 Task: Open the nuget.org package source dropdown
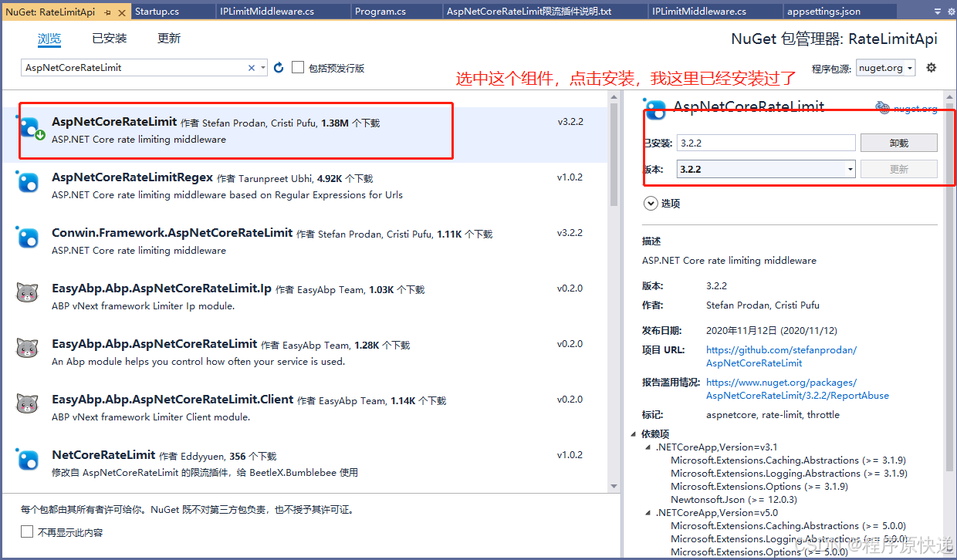tap(908, 67)
